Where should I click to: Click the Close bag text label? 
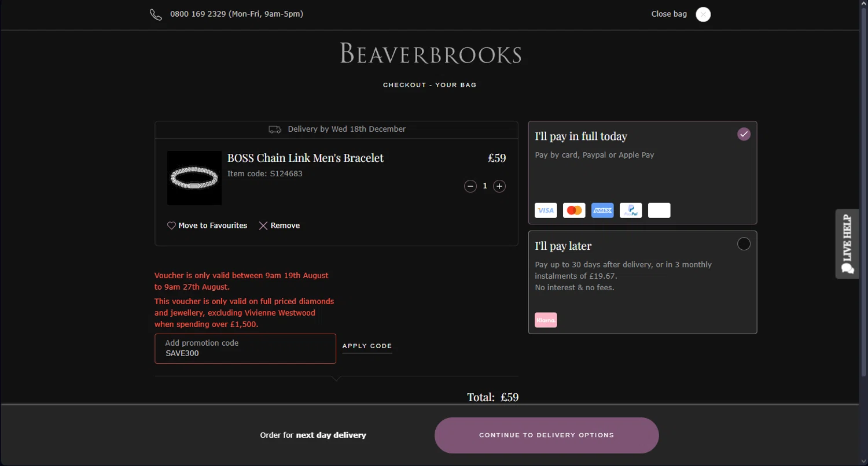click(x=669, y=14)
